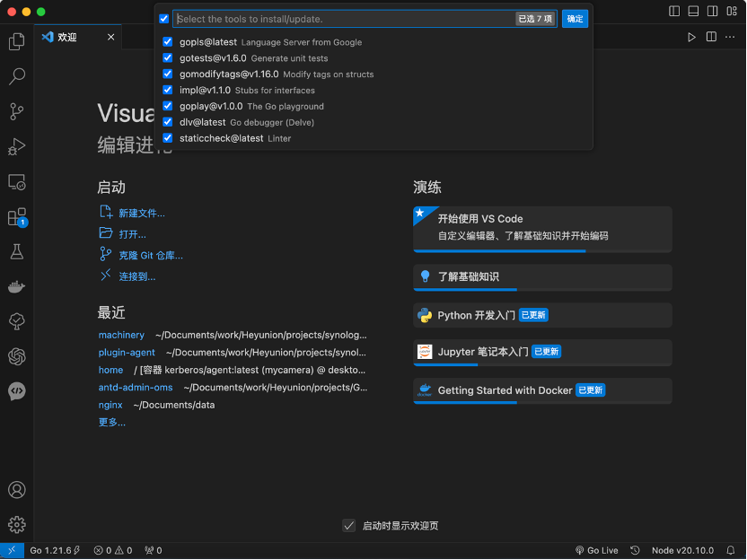Open recent folder nginx

[x=110, y=405]
